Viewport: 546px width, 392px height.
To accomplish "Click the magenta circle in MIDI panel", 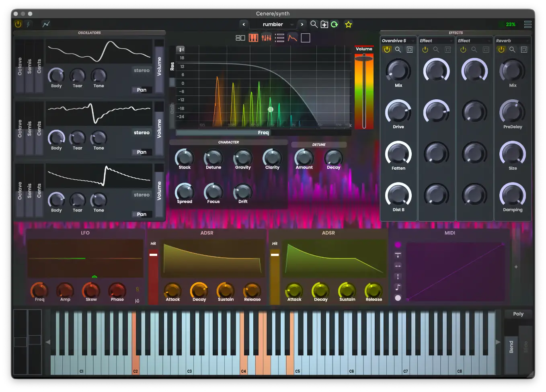I will point(398,244).
